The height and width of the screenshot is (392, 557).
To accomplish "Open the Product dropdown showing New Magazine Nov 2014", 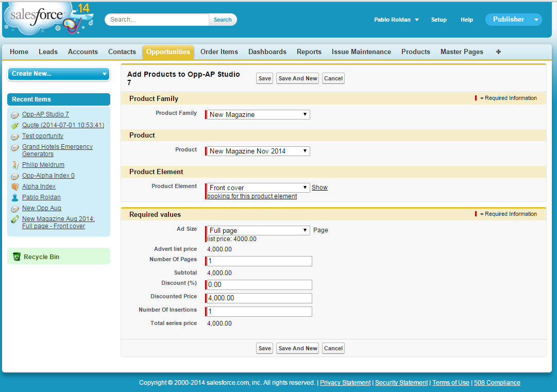I will point(258,151).
